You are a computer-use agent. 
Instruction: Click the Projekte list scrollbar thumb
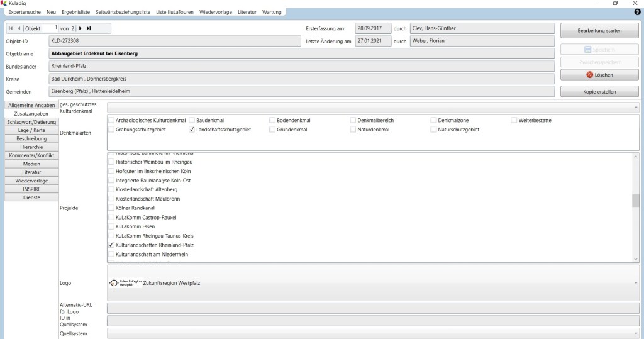[635, 200]
